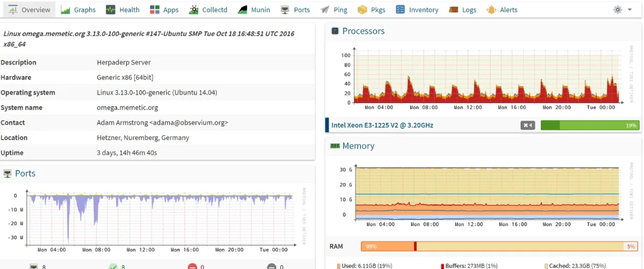Click 'omega.memetic.org' in System name row

[x=127, y=107]
